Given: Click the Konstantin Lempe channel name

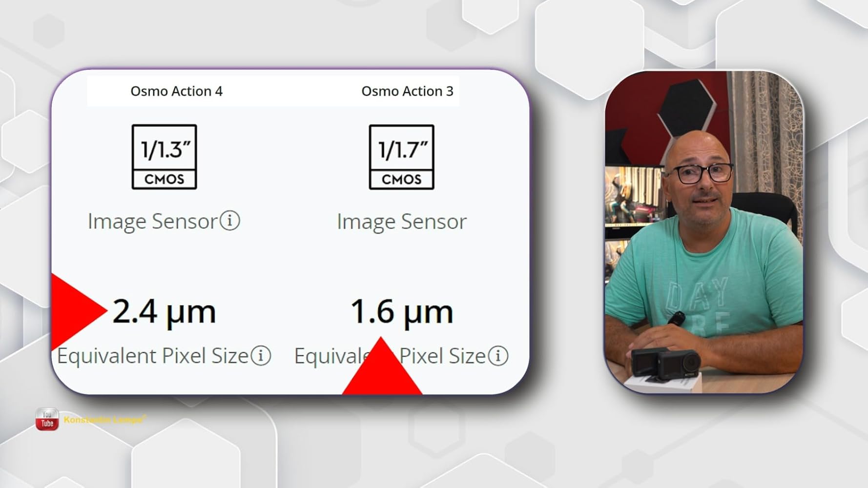Looking at the screenshot, I should [x=104, y=420].
